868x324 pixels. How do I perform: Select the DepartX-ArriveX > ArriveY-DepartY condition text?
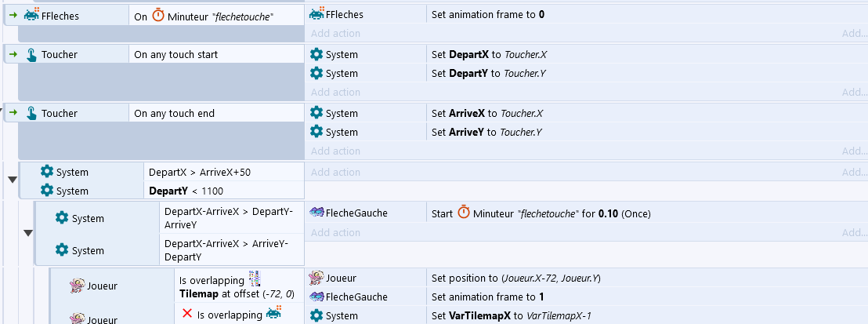[226, 251]
